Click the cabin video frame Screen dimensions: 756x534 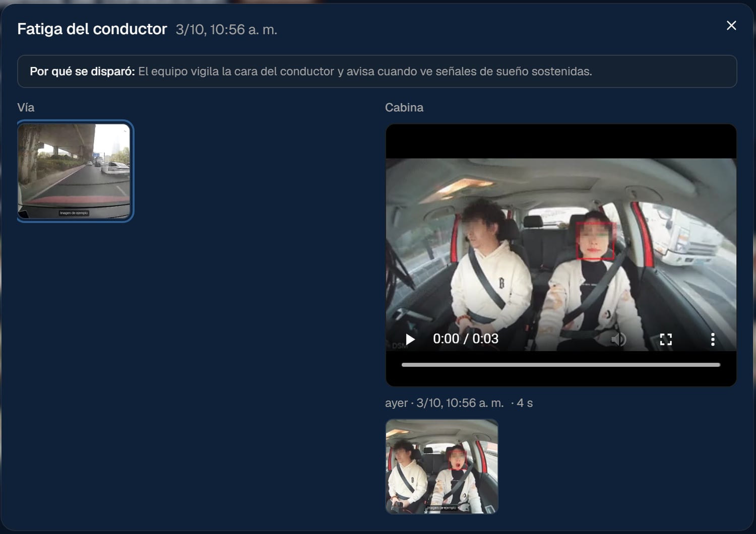(561, 254)
